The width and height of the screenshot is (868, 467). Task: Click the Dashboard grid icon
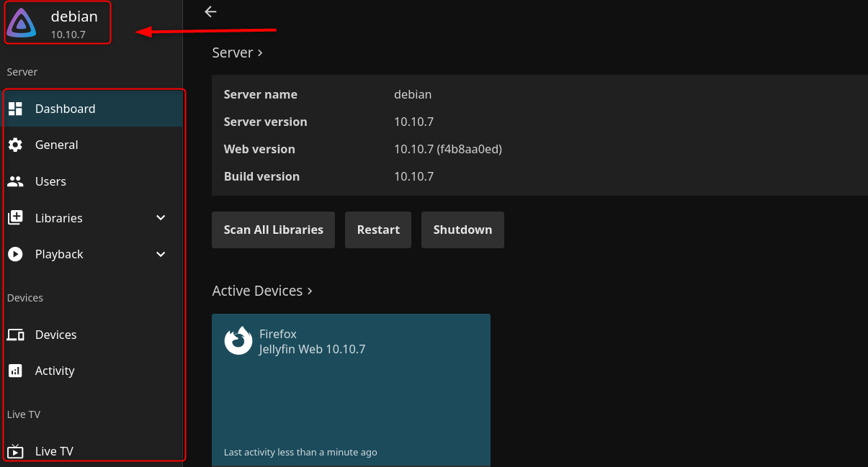coord(15,109)
